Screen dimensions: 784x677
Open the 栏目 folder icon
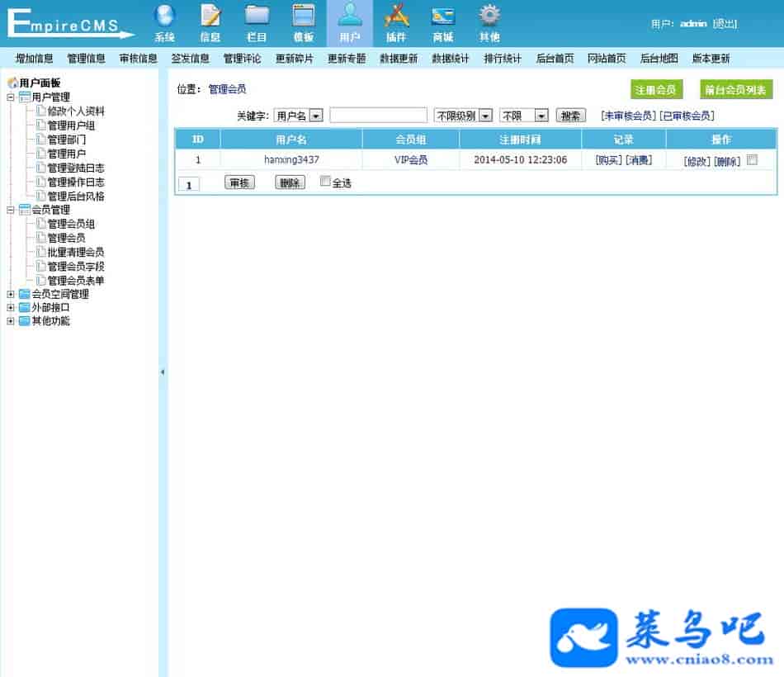tap(257, 17)
